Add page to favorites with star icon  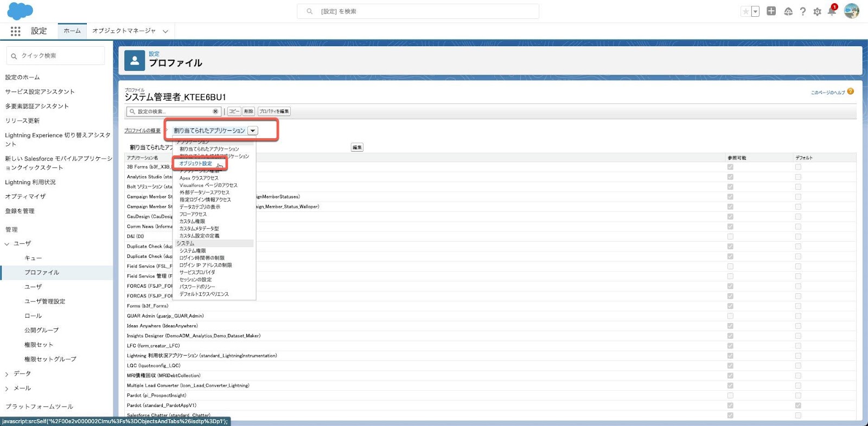click(746, 11)
